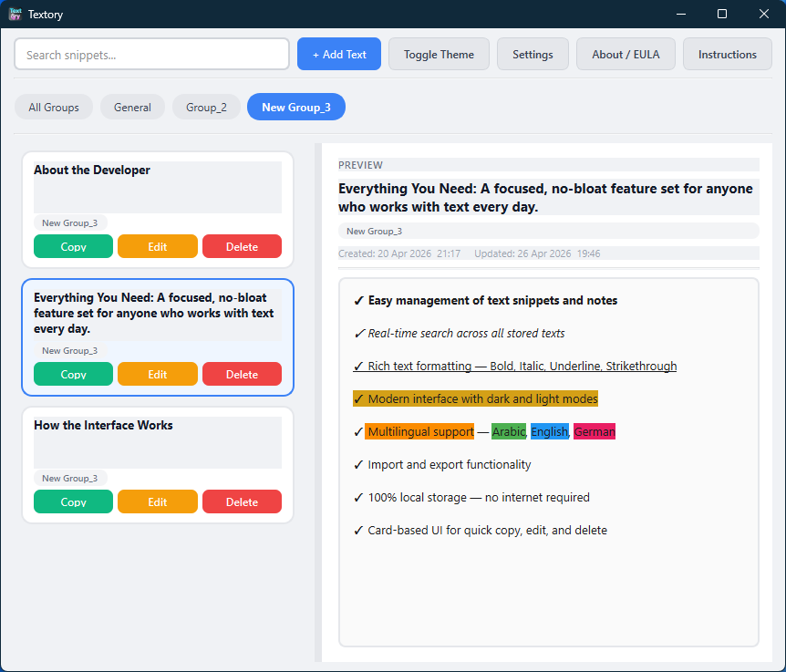
Task: Select the Everything You Need card title
Action: click(x=153, y=313)
